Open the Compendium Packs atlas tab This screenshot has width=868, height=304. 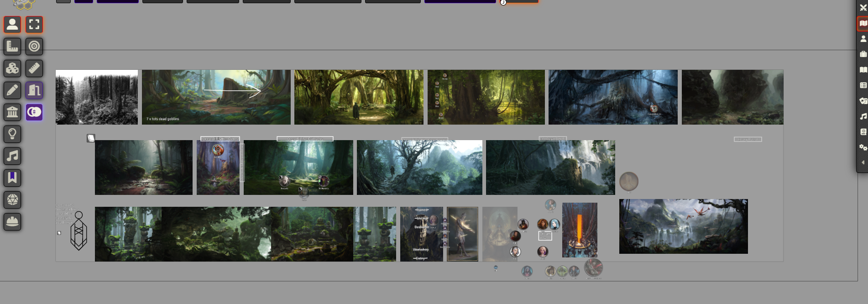tap(863, 132)
